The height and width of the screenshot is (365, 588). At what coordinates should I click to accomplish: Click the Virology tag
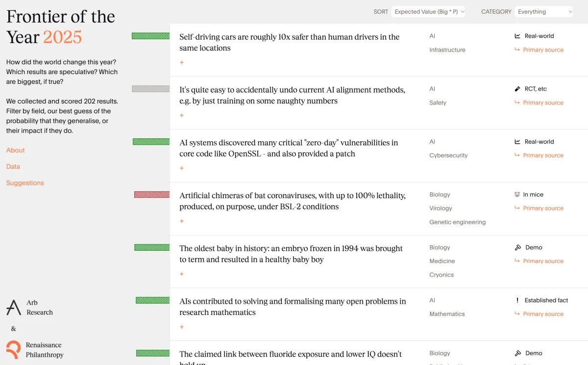pos(441,208)
